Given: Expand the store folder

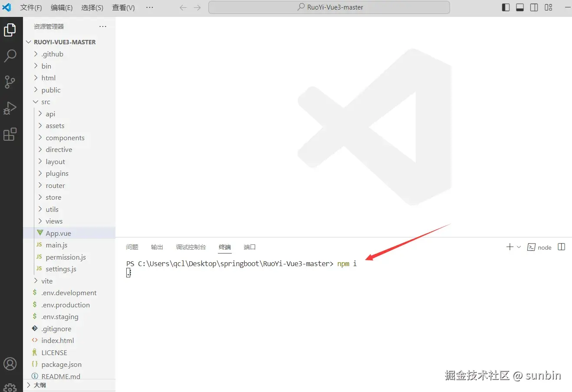Looking at the screenshot, I should 69,197.
